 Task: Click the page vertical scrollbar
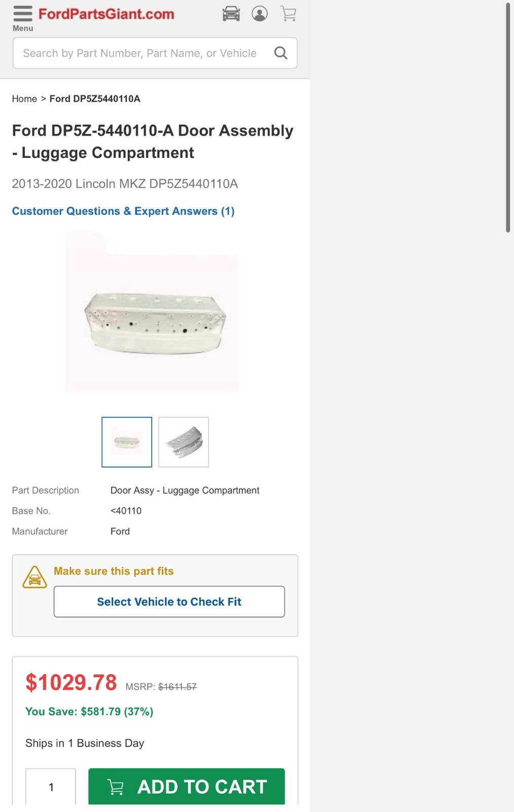[x=507, y=118]
